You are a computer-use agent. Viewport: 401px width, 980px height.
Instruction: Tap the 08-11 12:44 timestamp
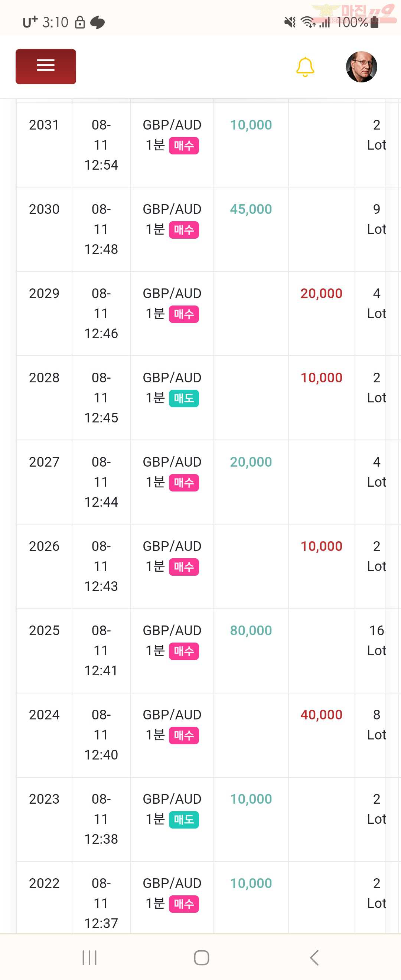[101, 482]
